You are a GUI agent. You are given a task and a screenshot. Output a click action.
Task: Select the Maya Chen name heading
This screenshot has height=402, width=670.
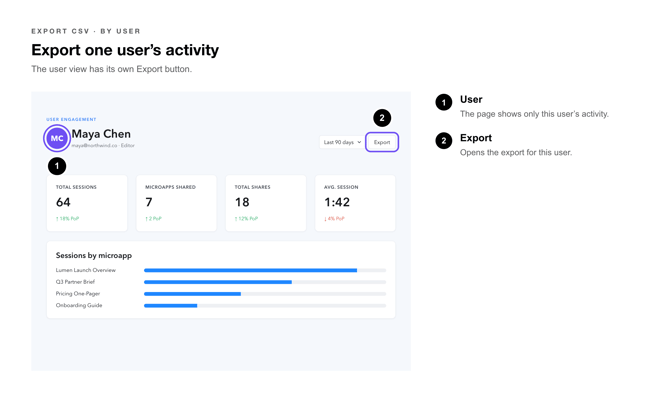click(x=101, y=134)
